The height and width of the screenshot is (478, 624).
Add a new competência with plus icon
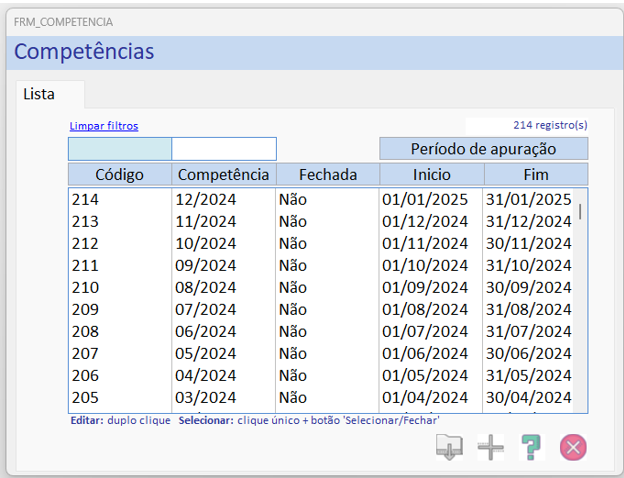click(491, 447)
